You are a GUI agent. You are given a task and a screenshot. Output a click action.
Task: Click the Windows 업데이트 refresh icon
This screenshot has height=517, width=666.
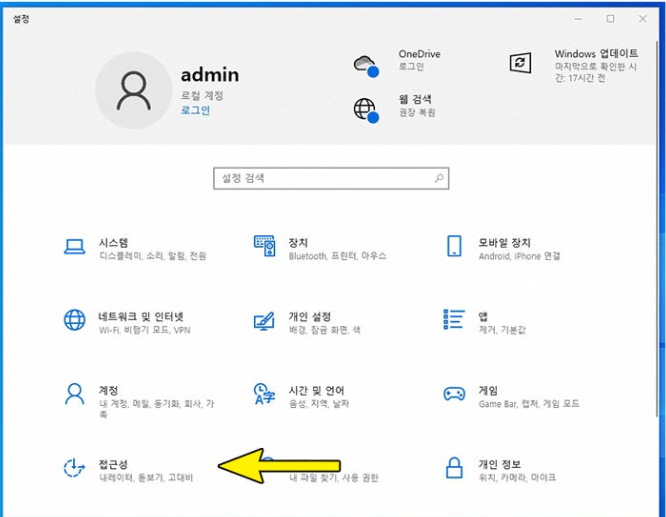(x=520, y=63)
